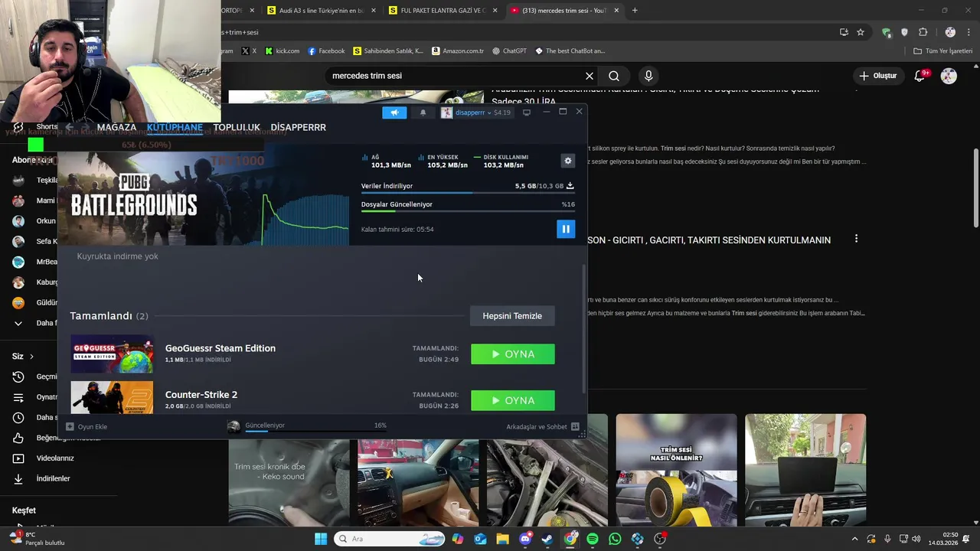Open Oynatma listeleri in YouTube sidebar
Image resolution: width=980 pixels, height=551 pixels.
[34, 397]
